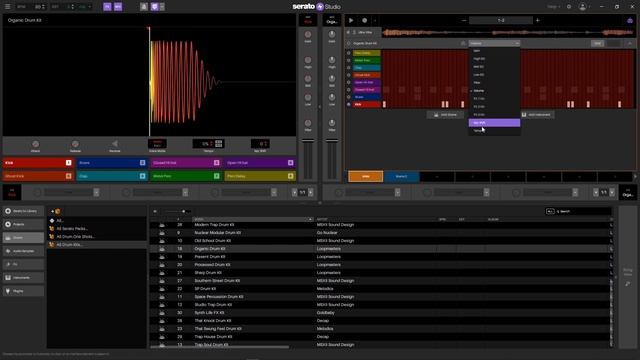Viewport: 640px width, 360px height.
Task: Click the grey toolbar icon beside purple shield
Action: click(144, 7)
